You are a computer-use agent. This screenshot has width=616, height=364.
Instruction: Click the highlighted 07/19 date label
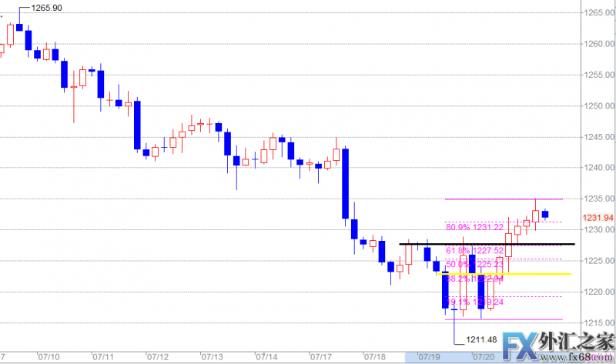point(430,357)
